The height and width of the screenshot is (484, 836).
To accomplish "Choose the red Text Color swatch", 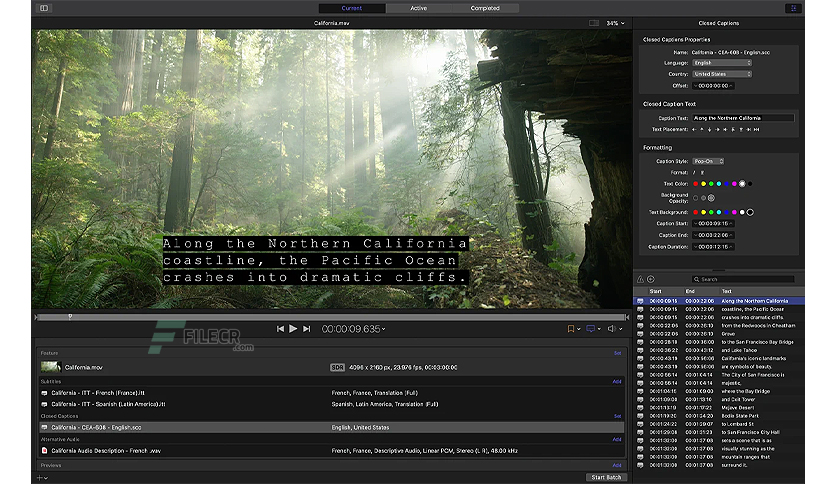I will [695, 184].
